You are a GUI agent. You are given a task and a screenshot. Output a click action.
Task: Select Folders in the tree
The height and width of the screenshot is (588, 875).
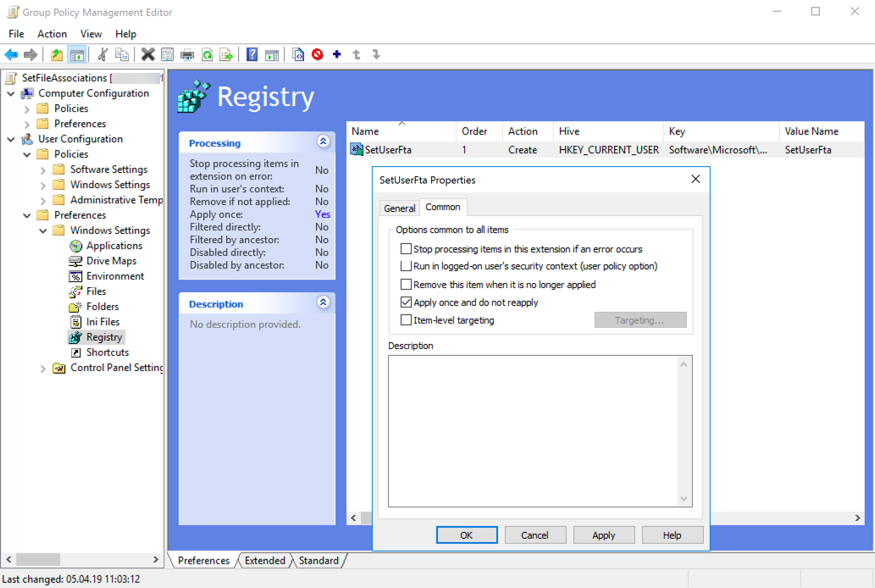tap(102, 307)
